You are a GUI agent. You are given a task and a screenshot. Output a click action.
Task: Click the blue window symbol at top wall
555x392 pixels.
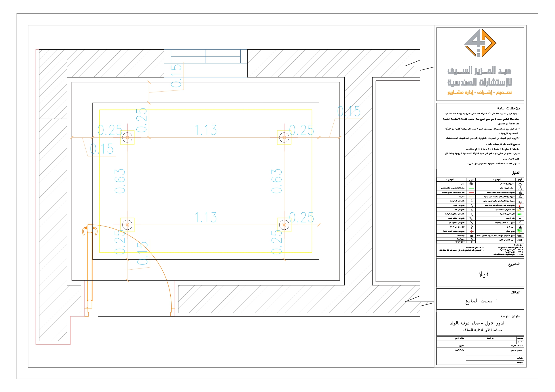coord(206,57)
